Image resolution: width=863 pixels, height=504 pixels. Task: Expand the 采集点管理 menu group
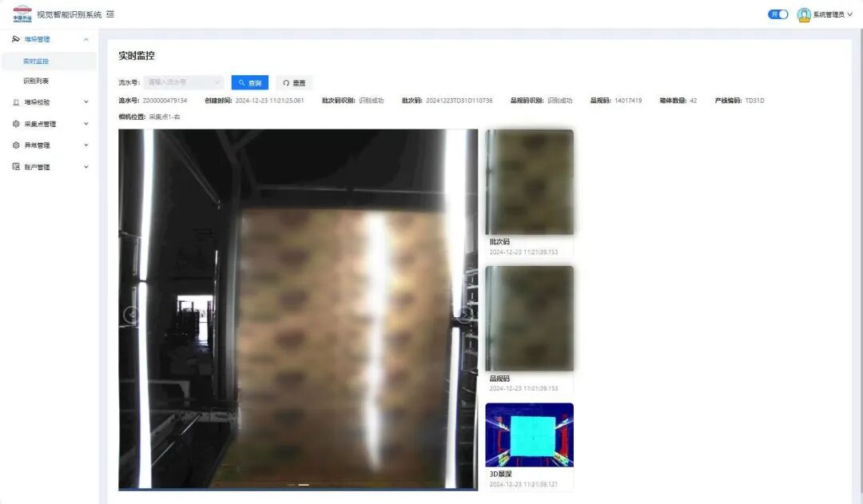coord(50,124)
